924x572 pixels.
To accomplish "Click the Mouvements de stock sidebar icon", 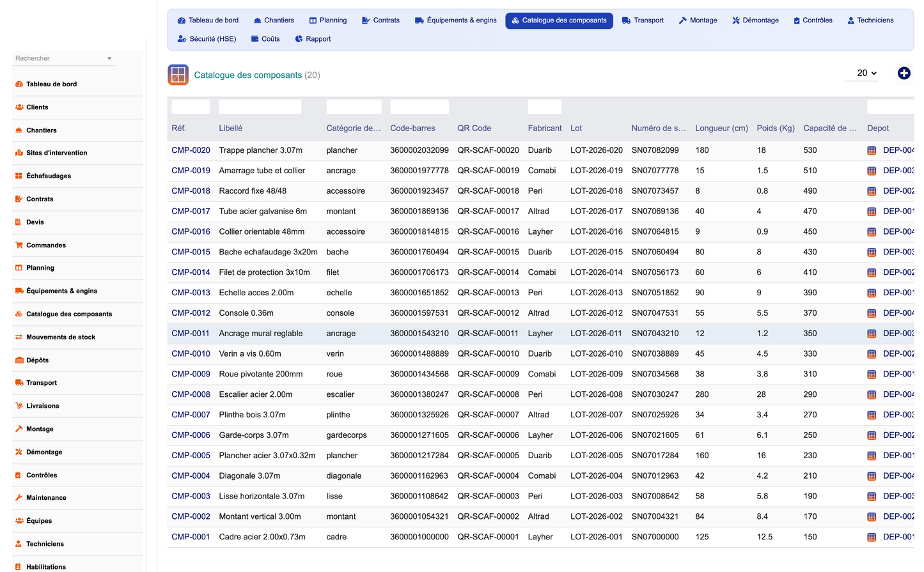I will 19,337.
